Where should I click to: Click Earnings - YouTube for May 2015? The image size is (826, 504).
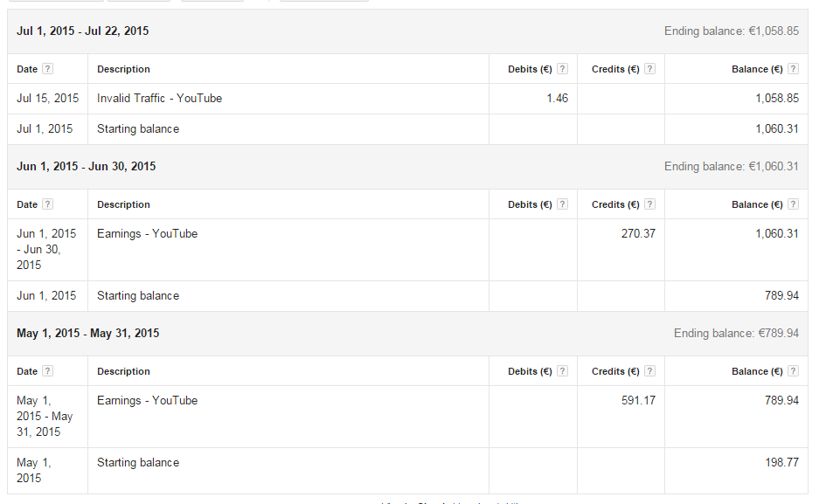[147, 401]
